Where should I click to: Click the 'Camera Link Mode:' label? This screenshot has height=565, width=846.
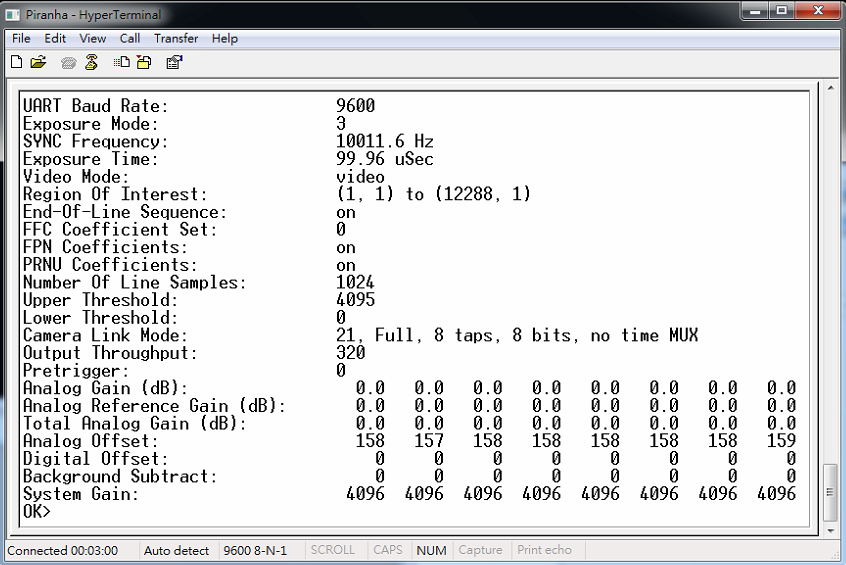105,336
